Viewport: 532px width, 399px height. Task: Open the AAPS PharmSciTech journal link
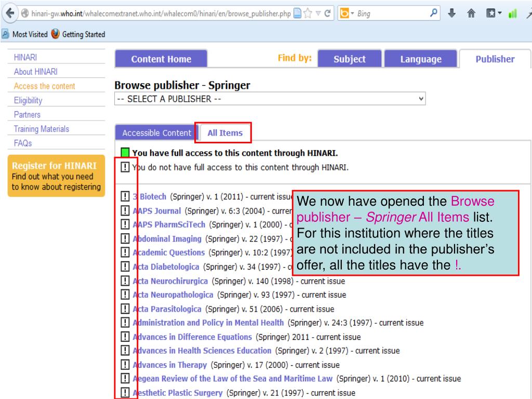[169, 224]
